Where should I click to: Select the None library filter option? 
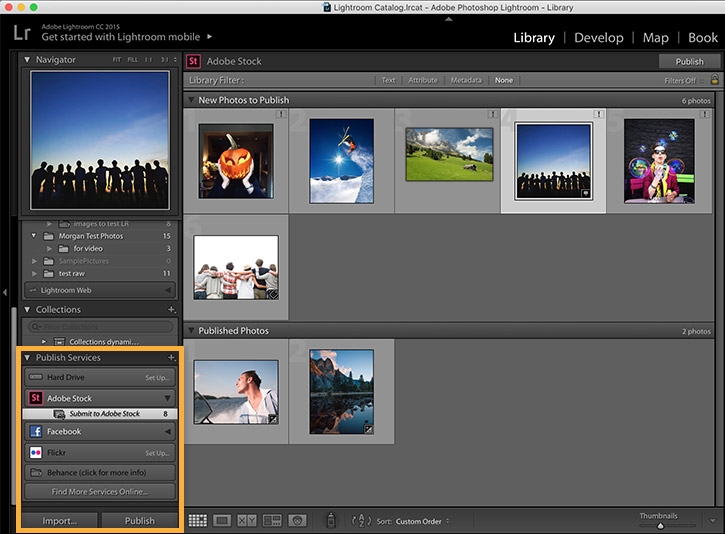click(x=503, y=80)
